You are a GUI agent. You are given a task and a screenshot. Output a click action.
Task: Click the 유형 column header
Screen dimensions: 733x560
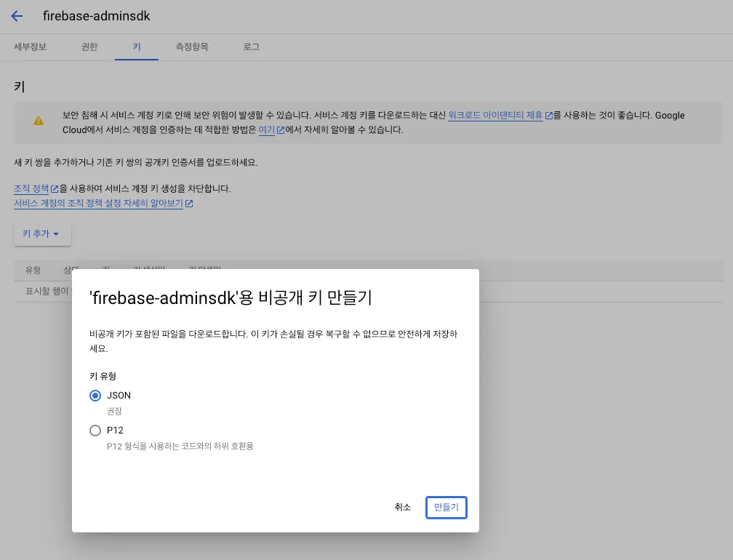click(x=33, y=270)
